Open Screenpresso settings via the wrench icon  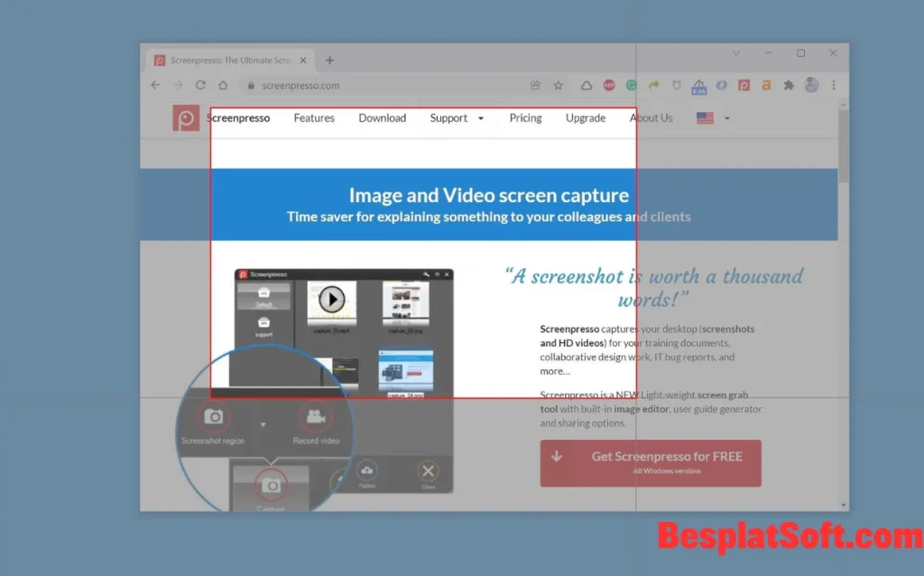pos(428,273)
